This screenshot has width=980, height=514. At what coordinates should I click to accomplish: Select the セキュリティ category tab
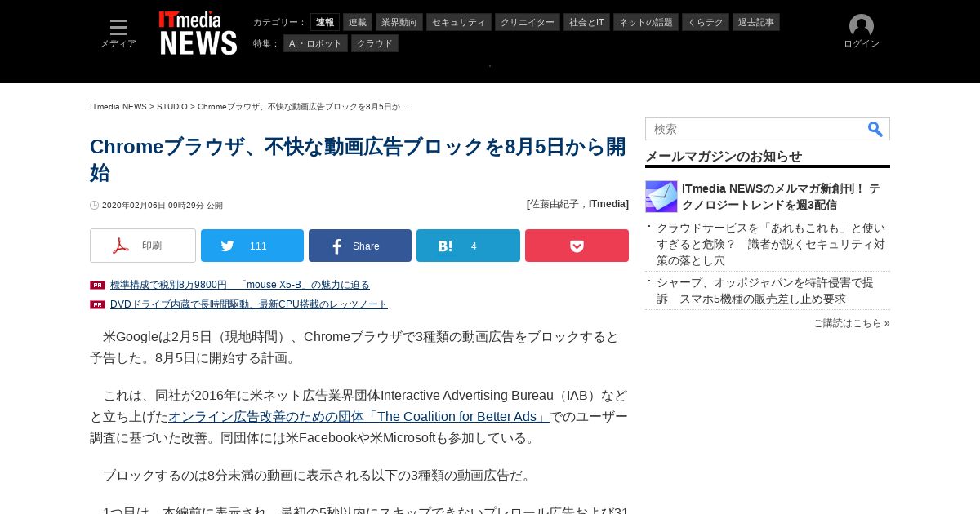click(459, 22)
